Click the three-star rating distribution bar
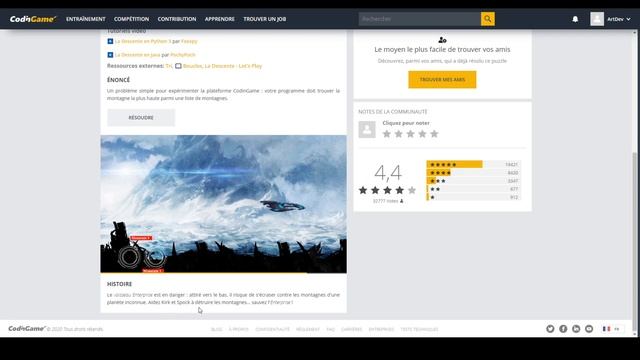Screen dimensions: 640x360 [473, 181]
